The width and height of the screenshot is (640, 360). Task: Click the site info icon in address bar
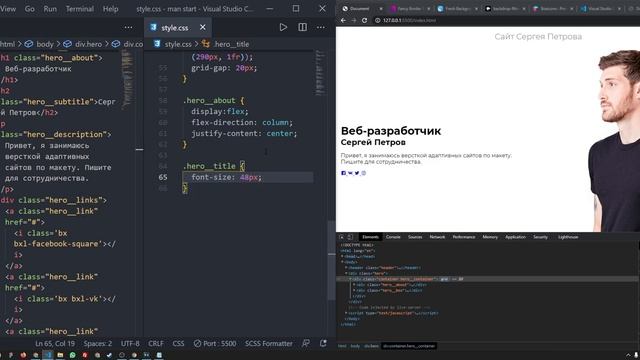378,20
